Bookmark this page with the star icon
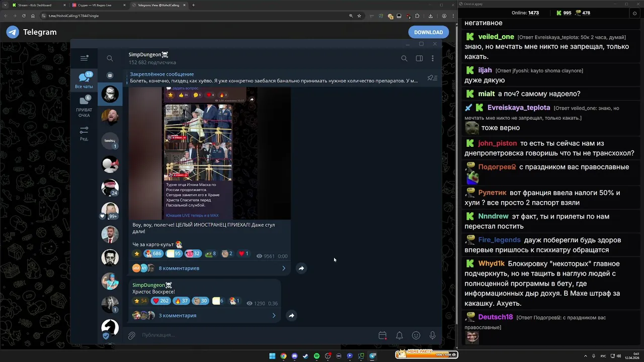The image size is (644, 362). click(x=359, y=16)
